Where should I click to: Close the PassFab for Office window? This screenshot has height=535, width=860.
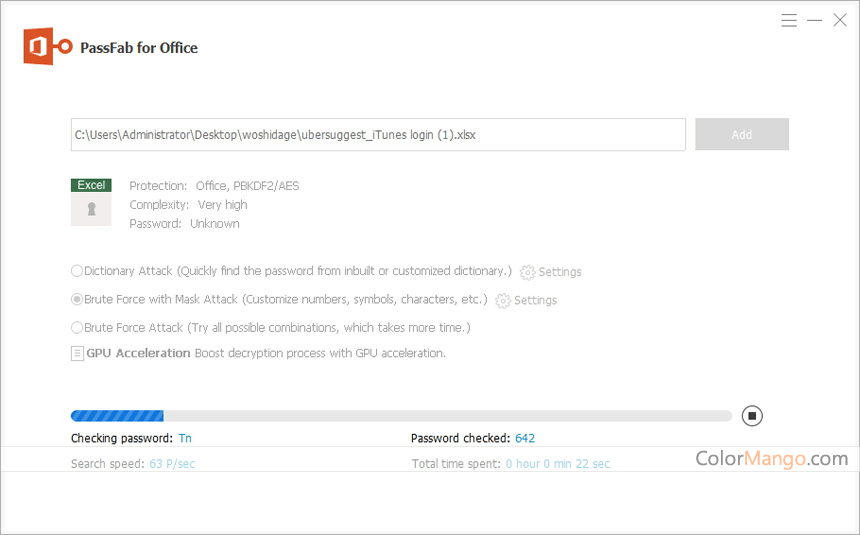(x=840, y=20)
